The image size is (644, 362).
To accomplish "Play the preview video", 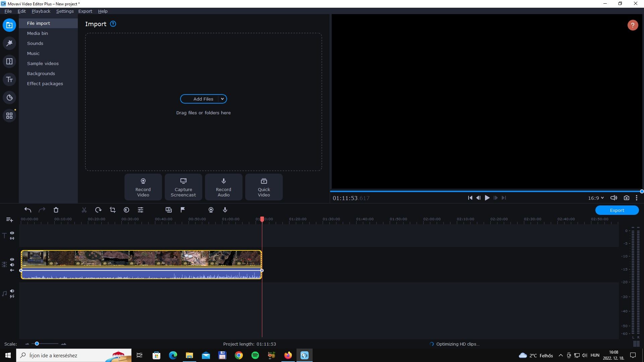I will pyautogui.click(x=487, y=198).
